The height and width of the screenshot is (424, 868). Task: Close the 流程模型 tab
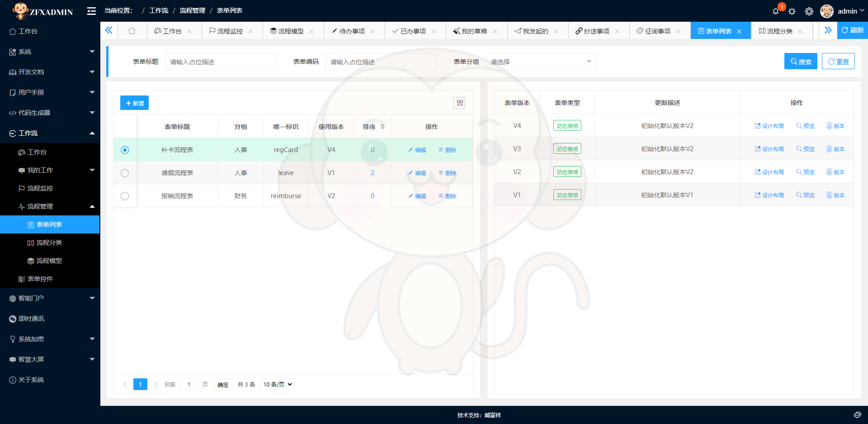(x=311, y=31)
